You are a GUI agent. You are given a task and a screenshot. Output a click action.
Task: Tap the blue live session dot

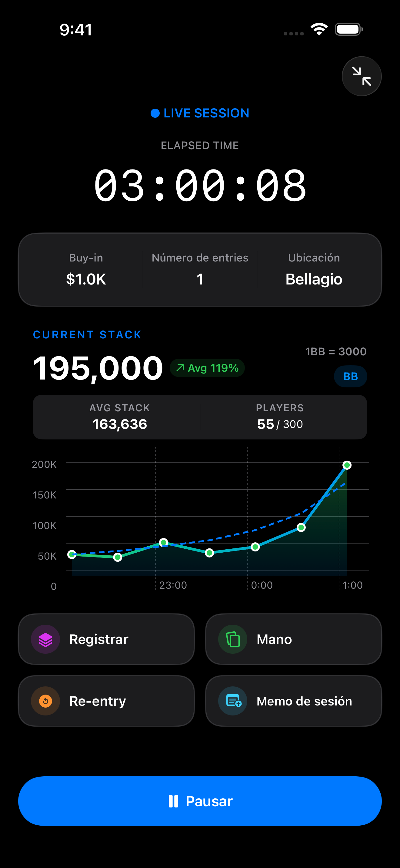click(155, 113)
